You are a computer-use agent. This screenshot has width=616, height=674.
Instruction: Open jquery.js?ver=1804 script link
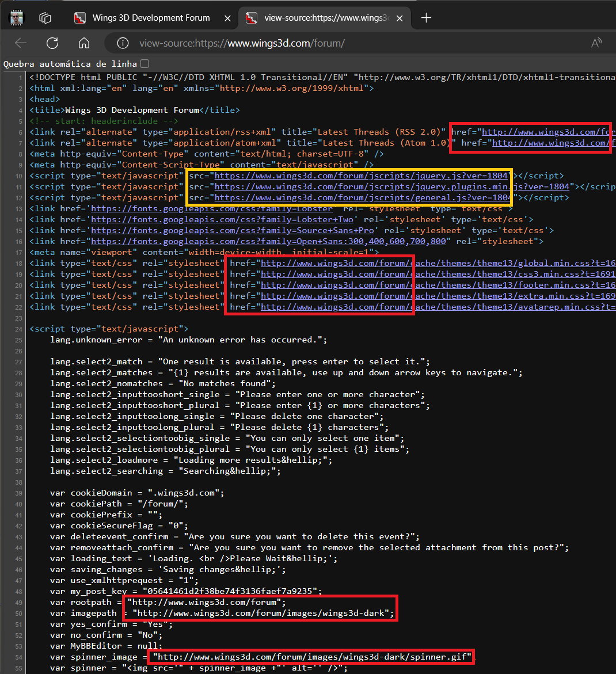361,176
